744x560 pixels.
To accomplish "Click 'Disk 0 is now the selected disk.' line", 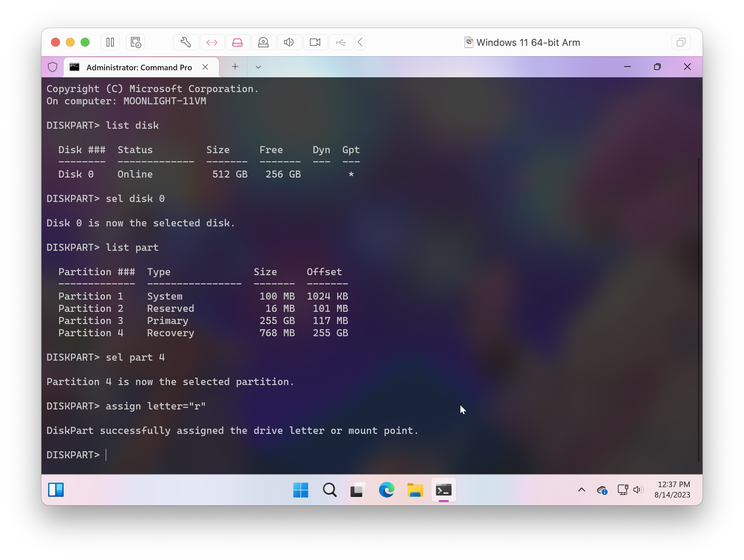I will tap(141, 223).
